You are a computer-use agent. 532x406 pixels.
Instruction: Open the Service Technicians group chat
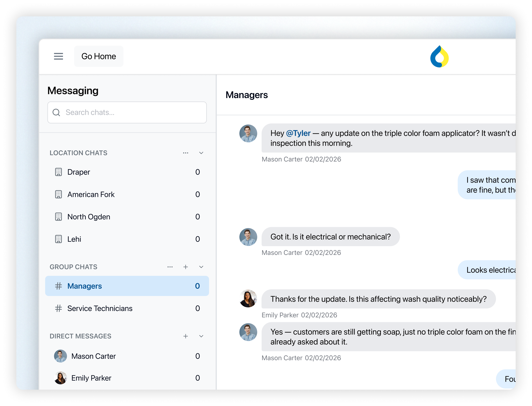100,308
